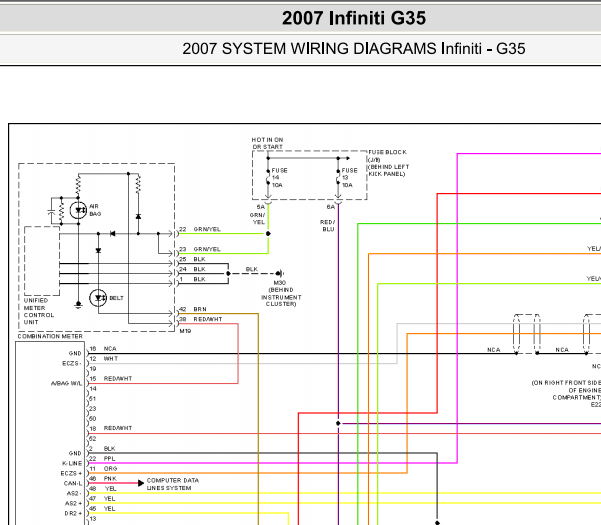Select the 'HOT IN ON OR START' label

(x=268, y=143)
